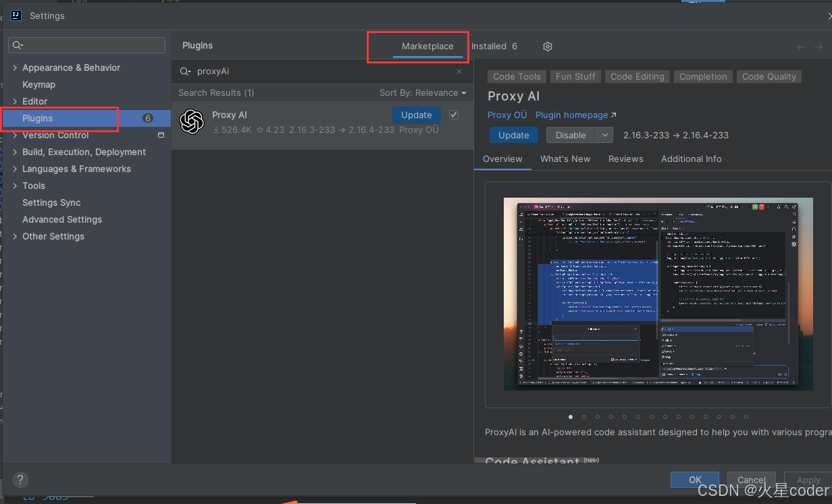The width and height of the screenshot is (832, 504).
Task: Open the Plugin homepage link
Action: 572,115
